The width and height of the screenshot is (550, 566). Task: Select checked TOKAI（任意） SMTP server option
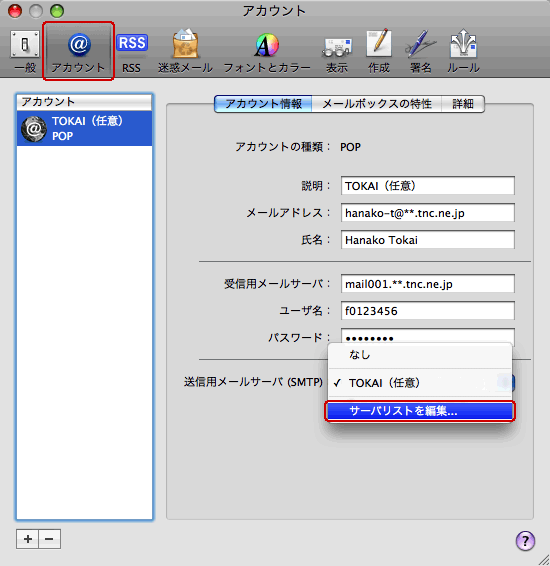click(x=420, y=383)
